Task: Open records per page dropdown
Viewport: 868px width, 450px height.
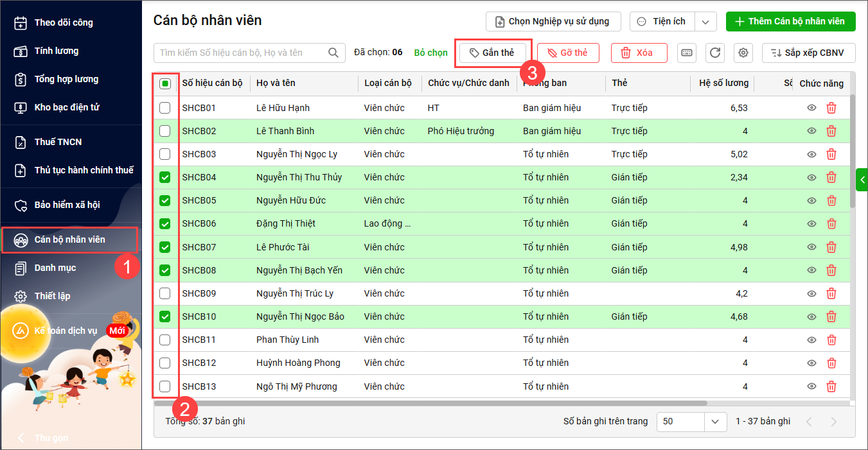Action: pos(714,422)
